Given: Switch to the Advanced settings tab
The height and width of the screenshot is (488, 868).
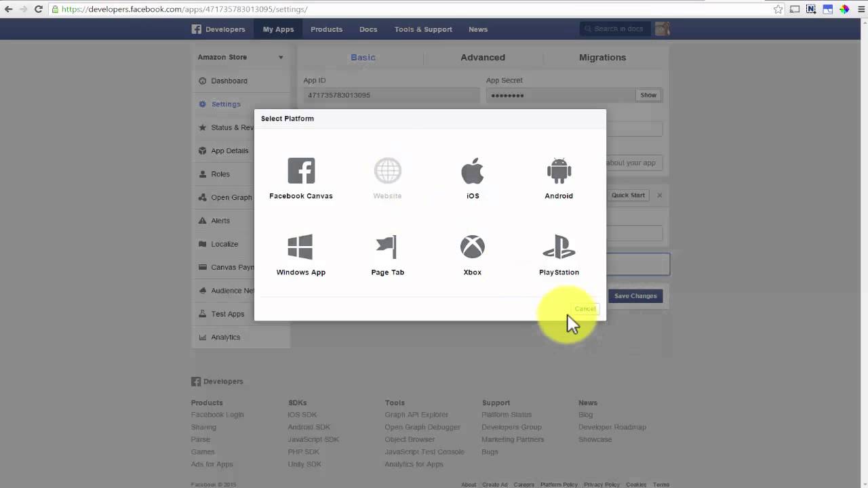Looking at the screenshot, I should tap(483, 58).
